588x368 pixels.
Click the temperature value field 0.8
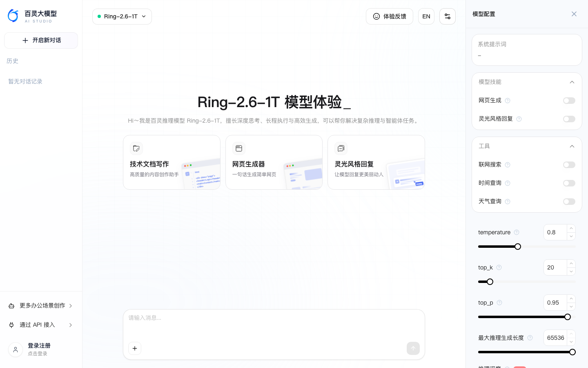click(555, 232)
